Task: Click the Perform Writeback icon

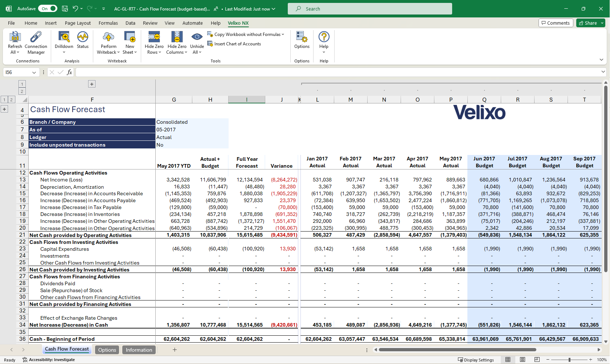Action: pyautogui.click(x=109, y=37)
